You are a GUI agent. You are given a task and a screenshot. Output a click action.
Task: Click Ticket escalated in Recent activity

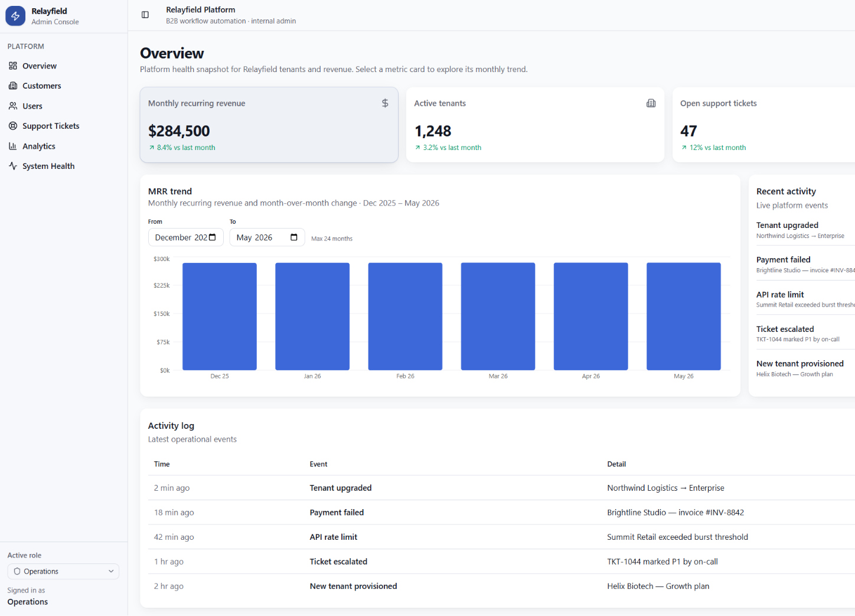785,329
